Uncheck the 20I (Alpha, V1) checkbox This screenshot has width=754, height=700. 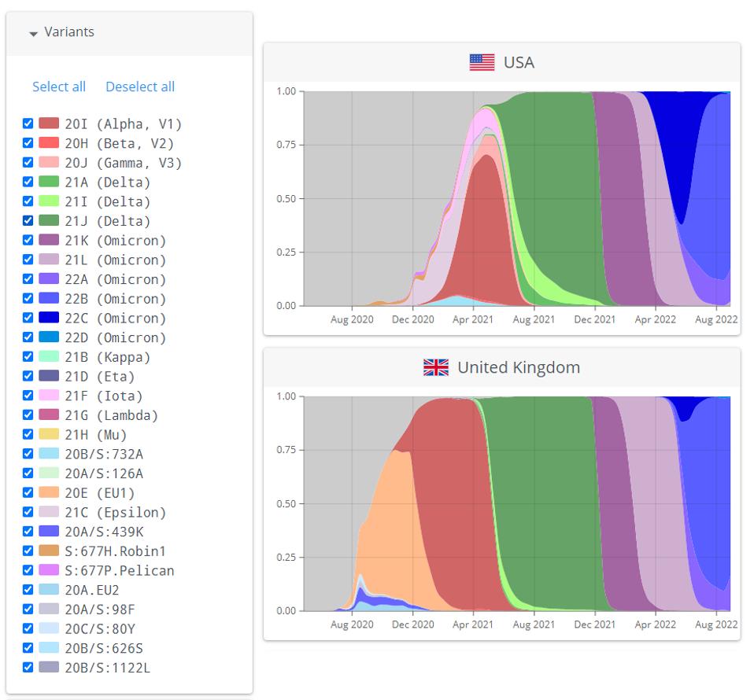coord(28,123)
